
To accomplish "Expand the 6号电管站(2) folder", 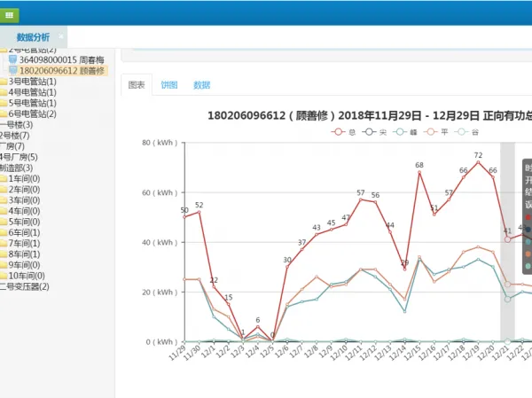I will [32, 114].
